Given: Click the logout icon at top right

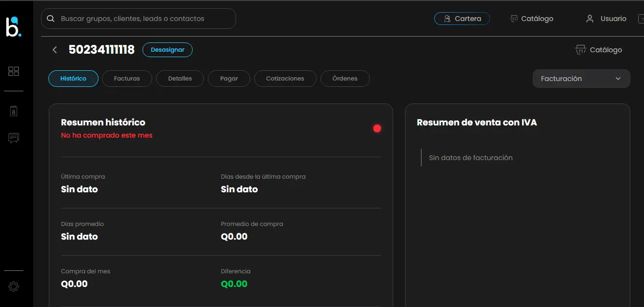Looking at the screenshot, I should pos(641,19).
